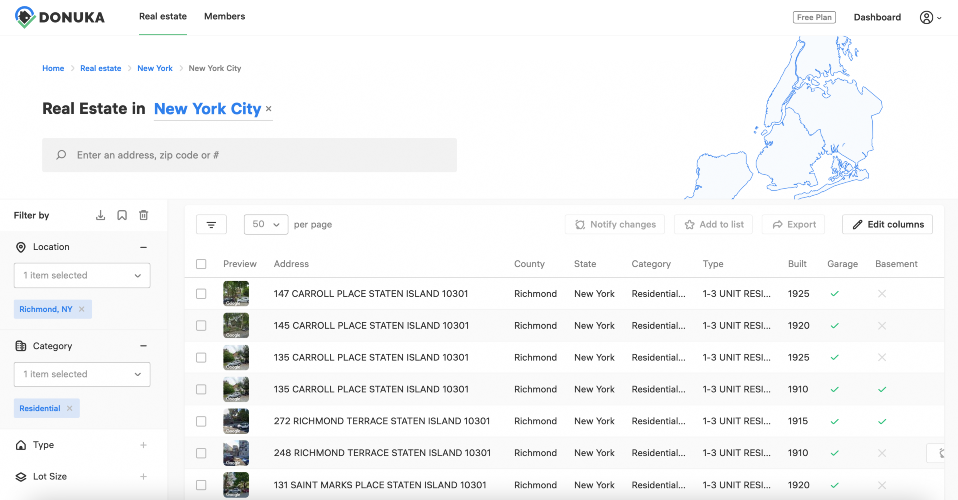
Task: Go to Real estate breadcrumb
Action: pyautogui.click(x=101, y=68)
